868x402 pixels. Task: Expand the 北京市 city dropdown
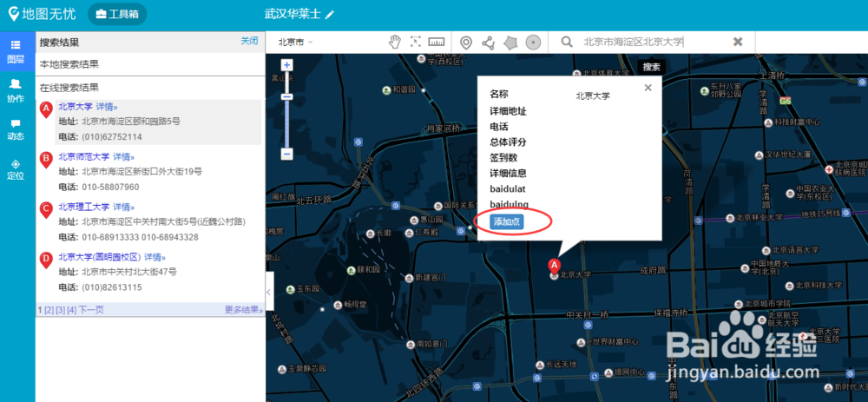click(x=295, y=42)
